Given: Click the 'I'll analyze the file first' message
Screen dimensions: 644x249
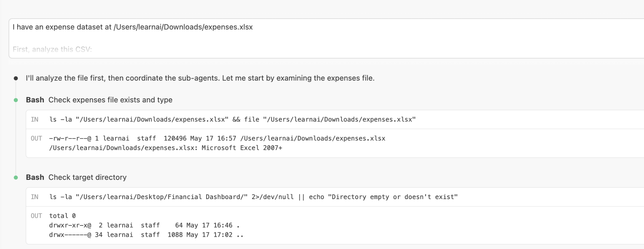Looking at the screenshot, I should (x=200, y=78).
